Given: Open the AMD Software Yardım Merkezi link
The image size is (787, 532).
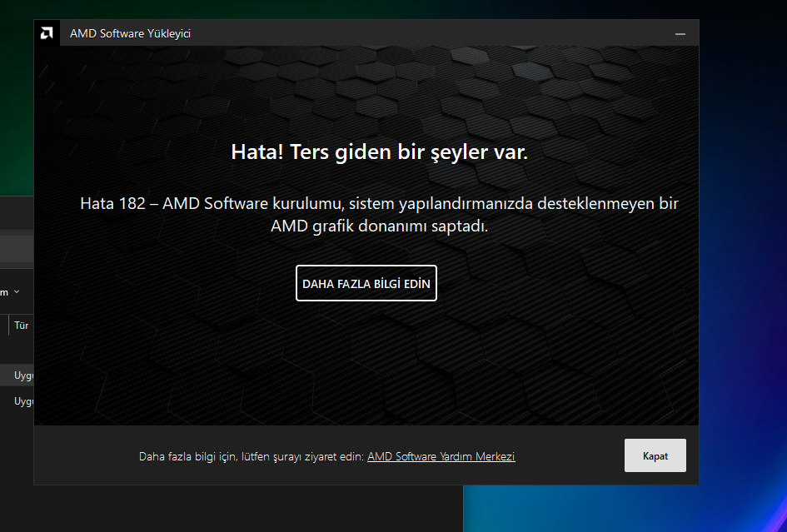Looking at the screenshot, I should [x=441, y=456].
